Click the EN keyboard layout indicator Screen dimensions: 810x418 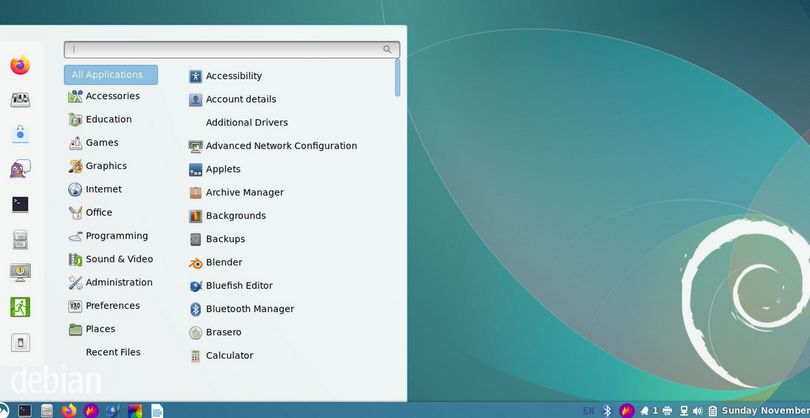(x=588, y=410)
